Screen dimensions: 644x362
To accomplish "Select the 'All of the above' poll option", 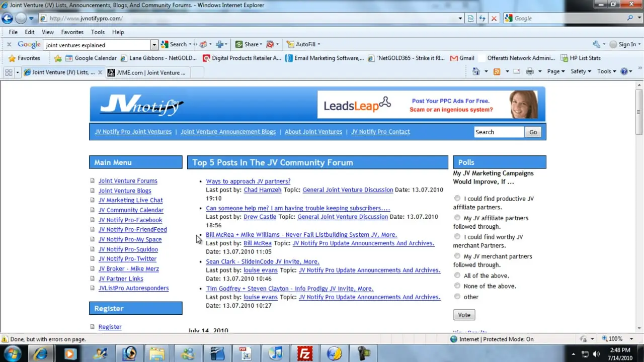I will coord(457,276).
